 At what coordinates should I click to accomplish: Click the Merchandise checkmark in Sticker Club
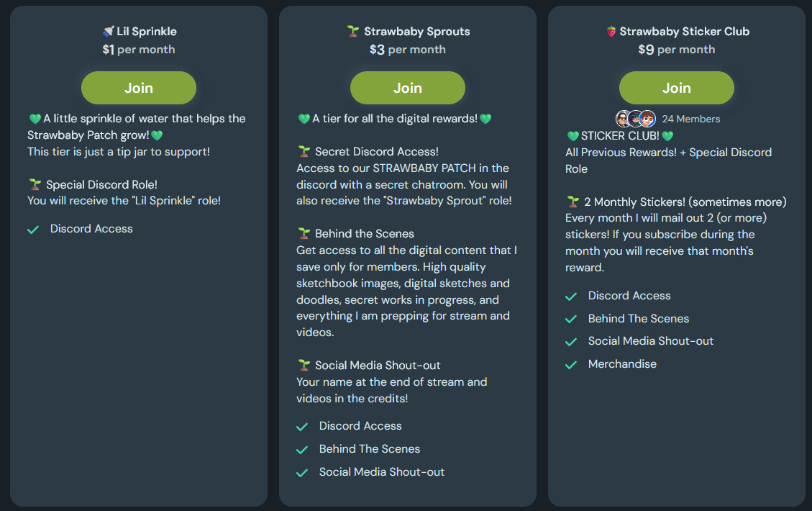coord(571,365)
